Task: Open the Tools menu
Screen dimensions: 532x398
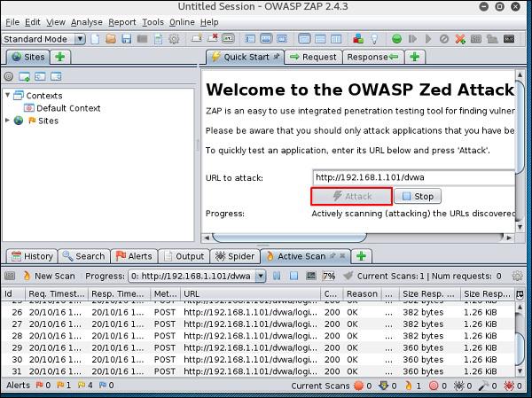Action: [x=153, y=22]
